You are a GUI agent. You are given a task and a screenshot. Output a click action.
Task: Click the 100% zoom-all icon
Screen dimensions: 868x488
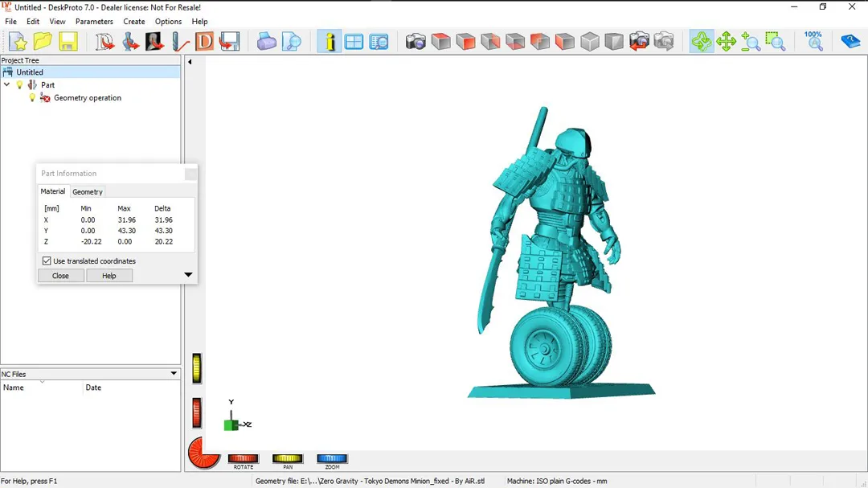click(x=813, y=42)
